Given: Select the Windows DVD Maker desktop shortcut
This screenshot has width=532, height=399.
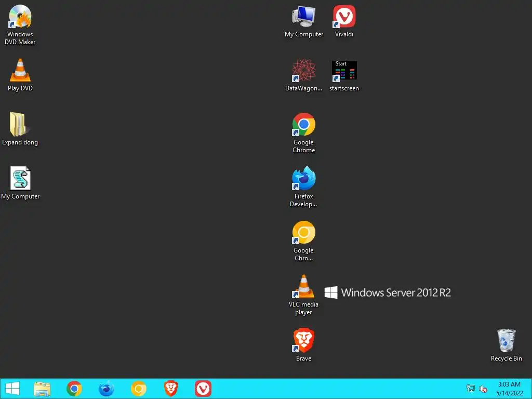Looking at the screenshot, I should 20,25.
